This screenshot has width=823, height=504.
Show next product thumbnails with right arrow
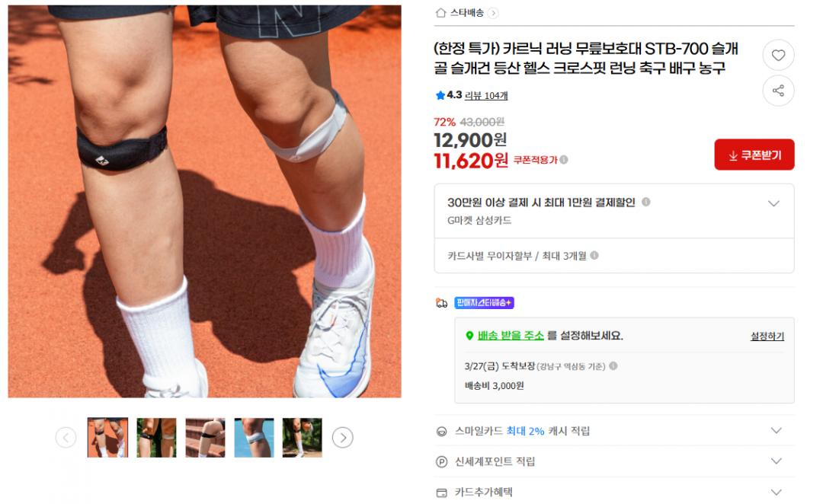tap(343, 438)
